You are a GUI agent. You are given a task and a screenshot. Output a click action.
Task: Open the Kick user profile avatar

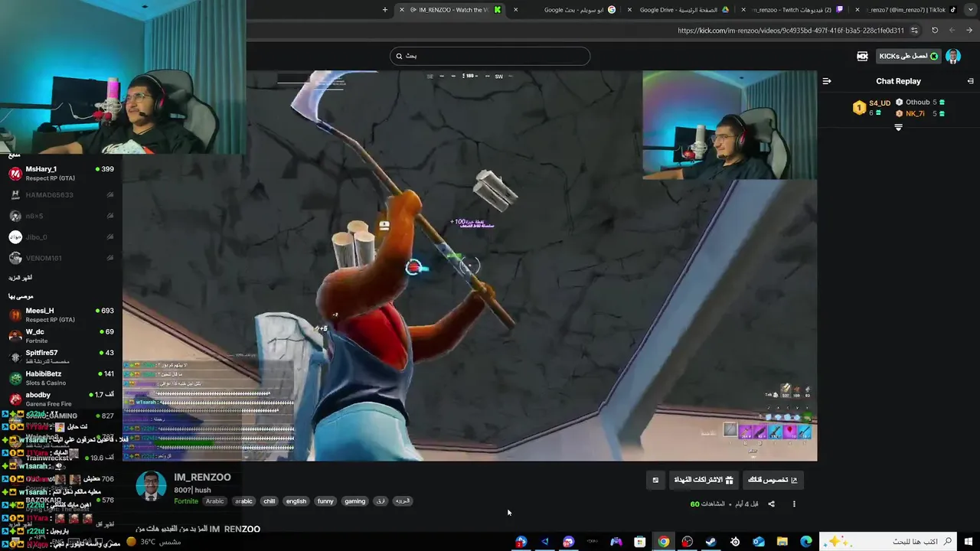pyautogui.click(x=953, y=56)
